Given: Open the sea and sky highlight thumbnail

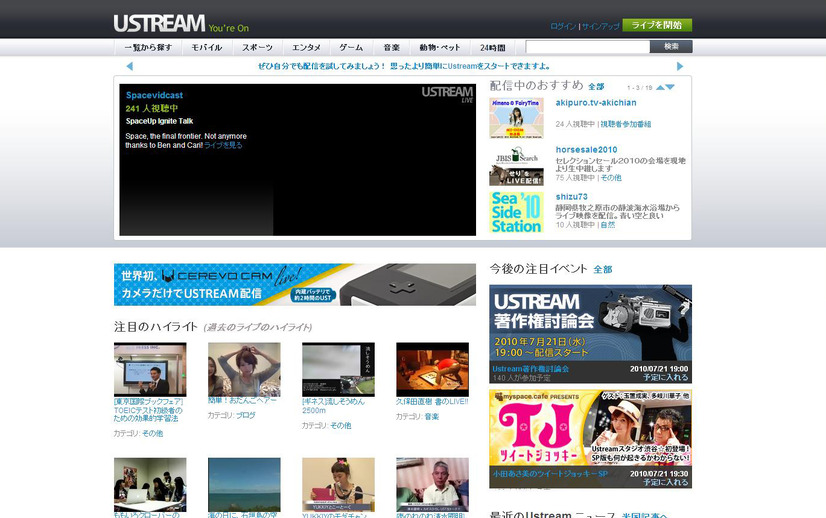Looking at the screenshot, I should point(244,485).
